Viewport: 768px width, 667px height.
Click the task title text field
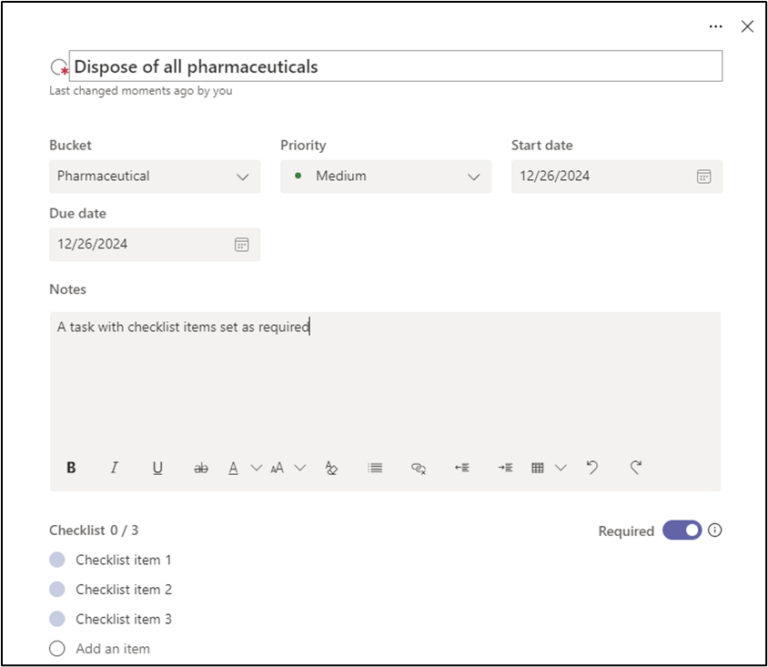[395, 67]
